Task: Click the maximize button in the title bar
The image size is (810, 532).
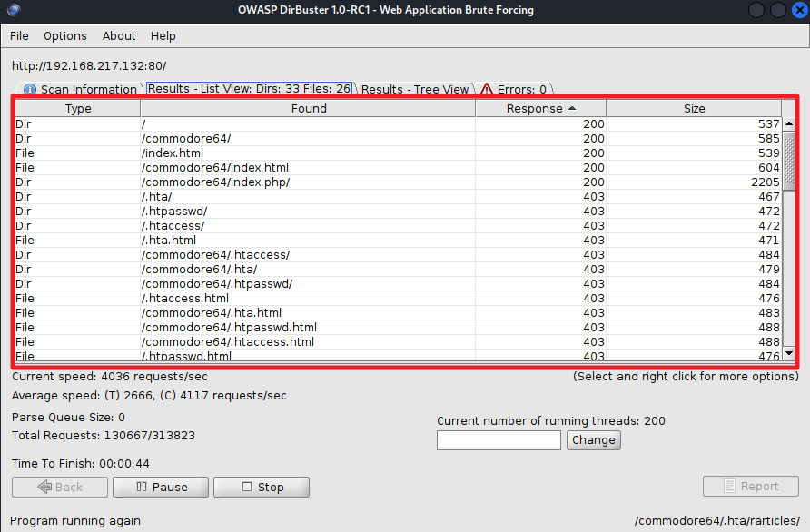Action: 778,10
